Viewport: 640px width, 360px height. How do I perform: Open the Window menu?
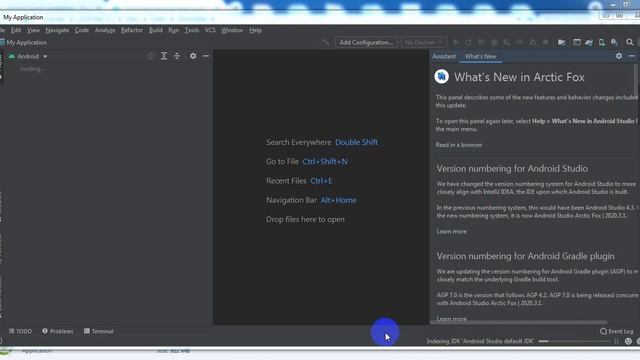click(x=232, y=30)
